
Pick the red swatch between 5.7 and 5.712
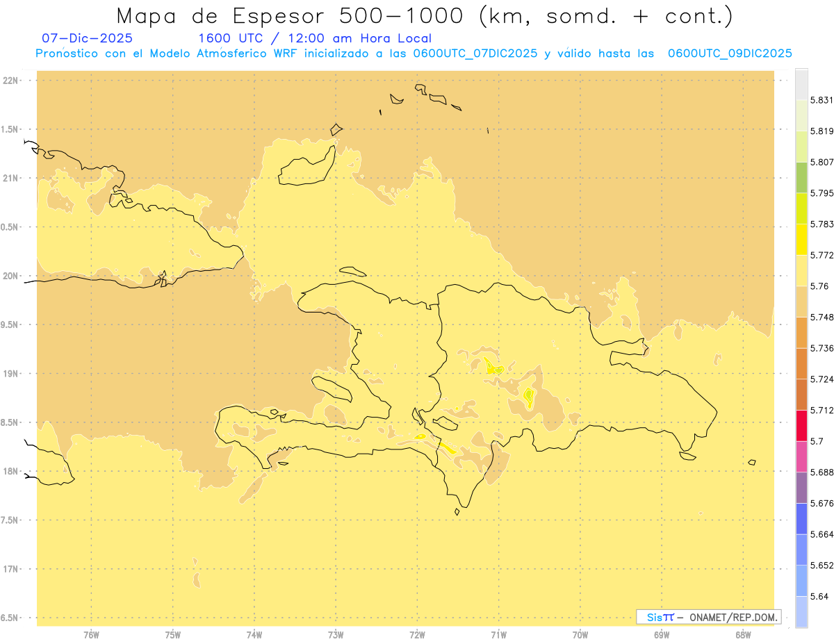click(801, 425)
